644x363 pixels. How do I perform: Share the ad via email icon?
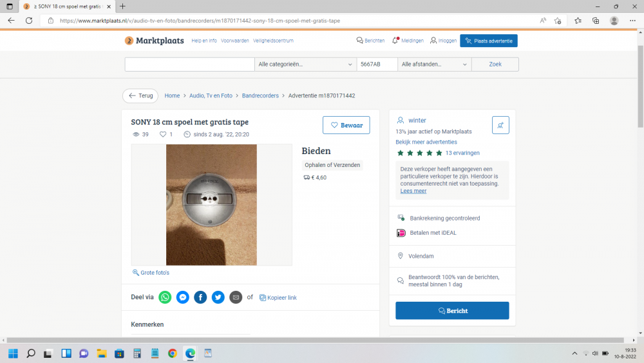(236, 297)
